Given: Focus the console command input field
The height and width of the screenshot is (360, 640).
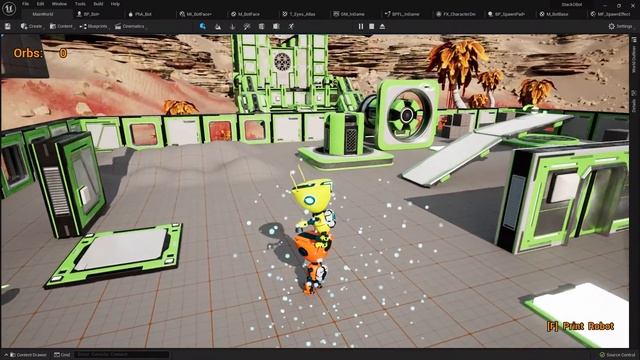Looking at the screenshot, I should (x=122, y=355).
